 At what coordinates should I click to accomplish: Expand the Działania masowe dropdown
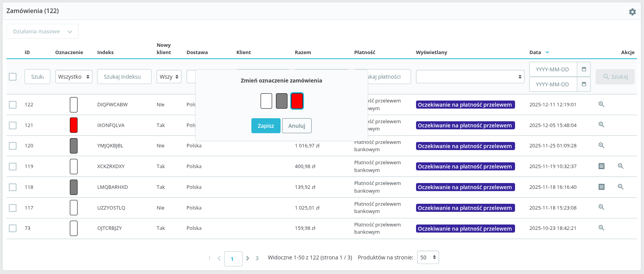pyautogui.click(x=43, y=31)
